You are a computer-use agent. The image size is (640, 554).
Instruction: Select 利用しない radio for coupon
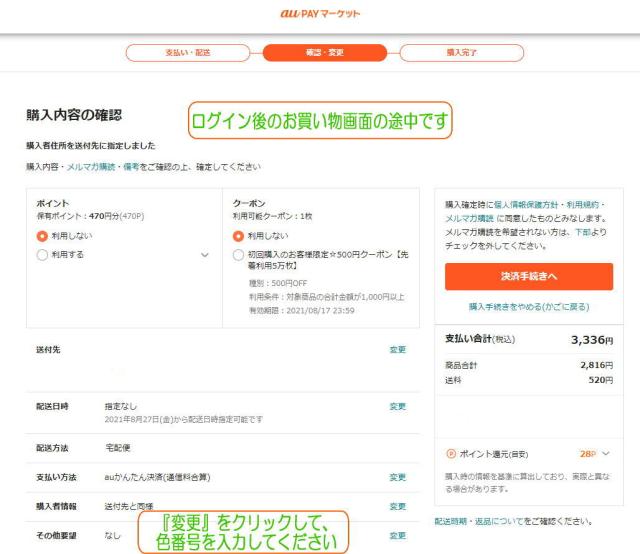[x=238, y=236]
